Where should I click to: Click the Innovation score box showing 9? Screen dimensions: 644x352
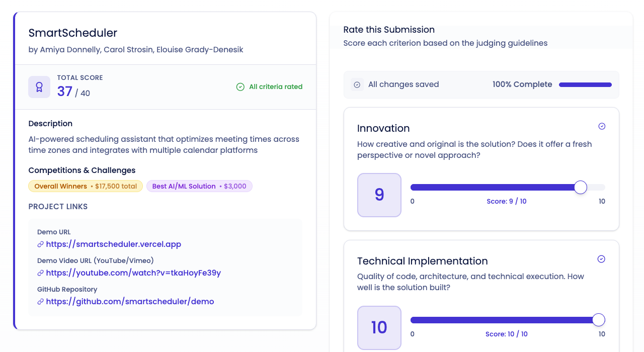pyautogui.click(x=379, y=195)
